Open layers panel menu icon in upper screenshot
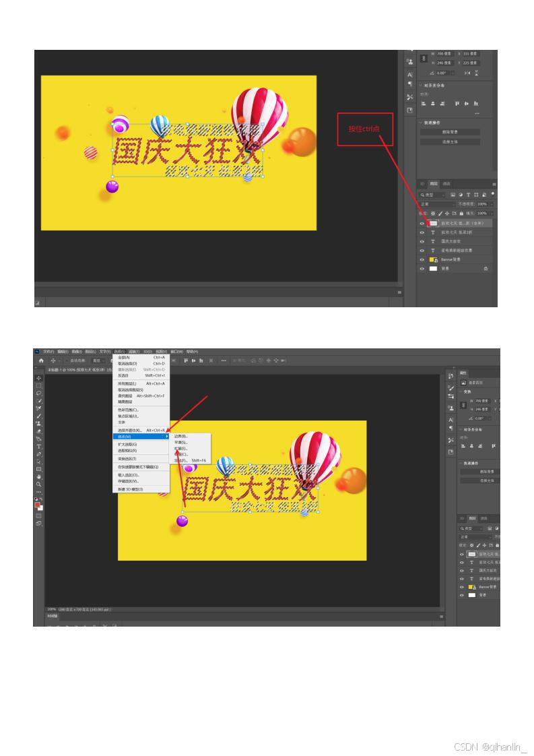 coord(494,184)
